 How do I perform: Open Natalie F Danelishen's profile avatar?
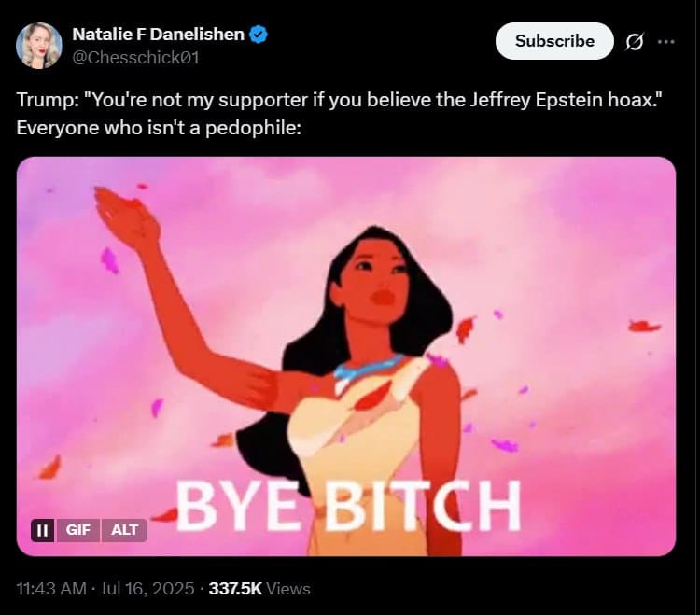[x=39, y=45]
